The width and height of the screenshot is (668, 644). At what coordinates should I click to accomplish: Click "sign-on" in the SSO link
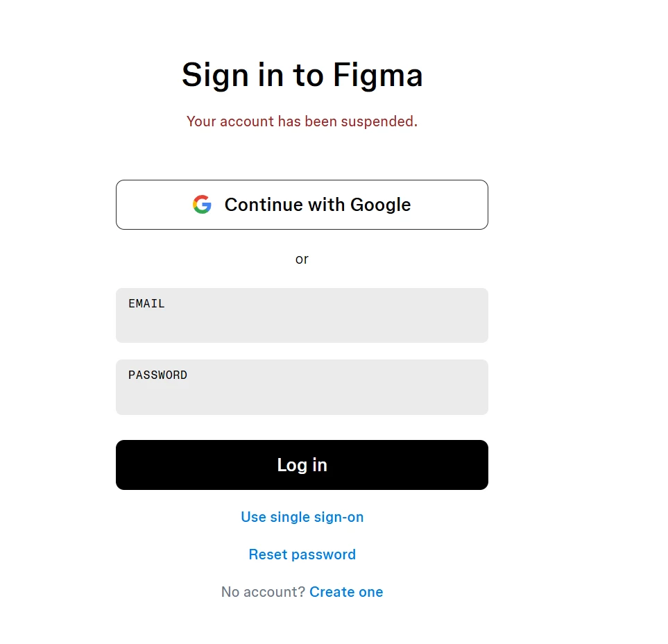tap(339, 518)
